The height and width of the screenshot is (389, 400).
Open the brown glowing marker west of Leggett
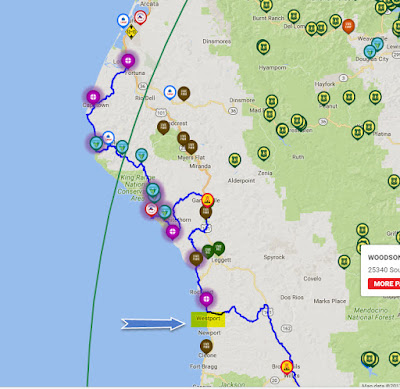coord(196,258)
